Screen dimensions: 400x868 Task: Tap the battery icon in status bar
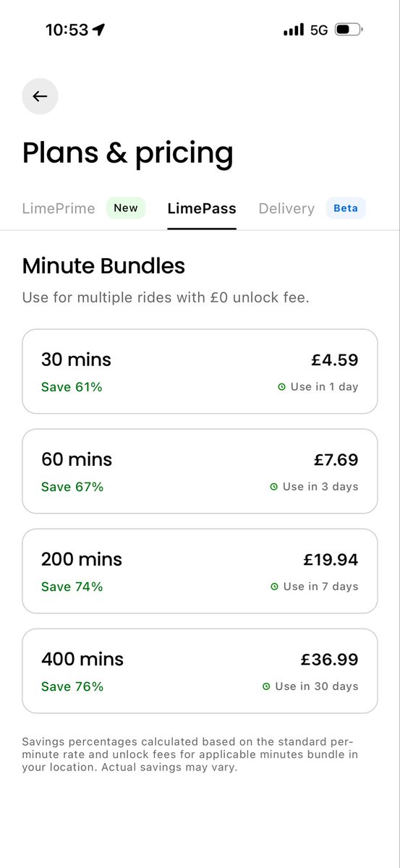[349, 30]
